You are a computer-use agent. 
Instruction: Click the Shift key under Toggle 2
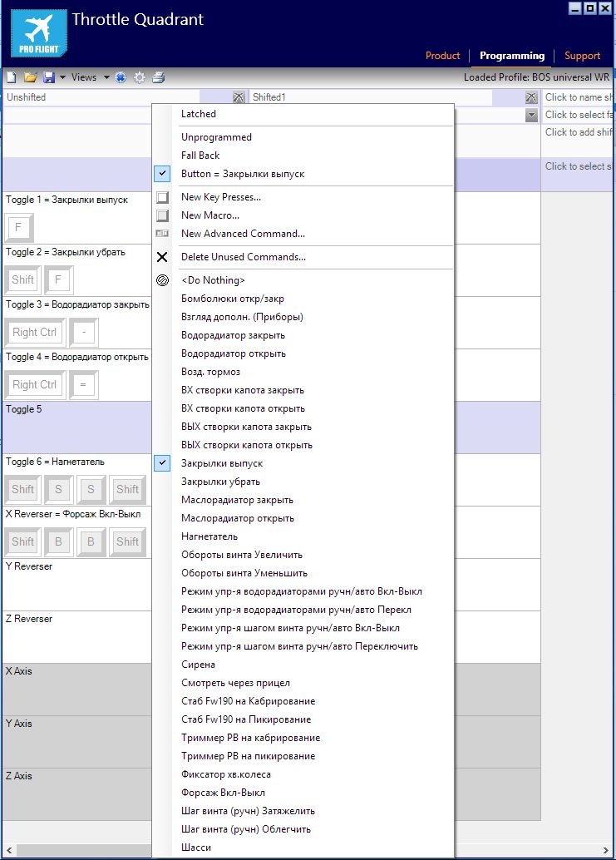point(23,279)
